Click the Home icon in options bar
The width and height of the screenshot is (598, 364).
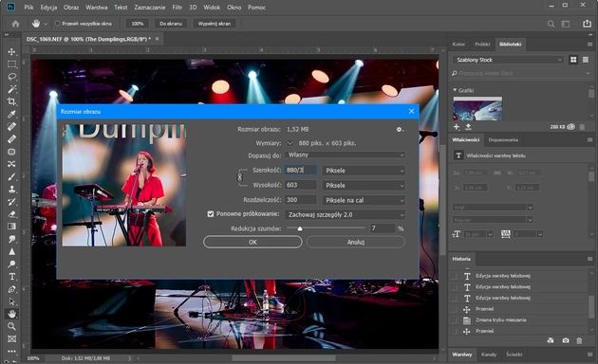pos(15,24)
